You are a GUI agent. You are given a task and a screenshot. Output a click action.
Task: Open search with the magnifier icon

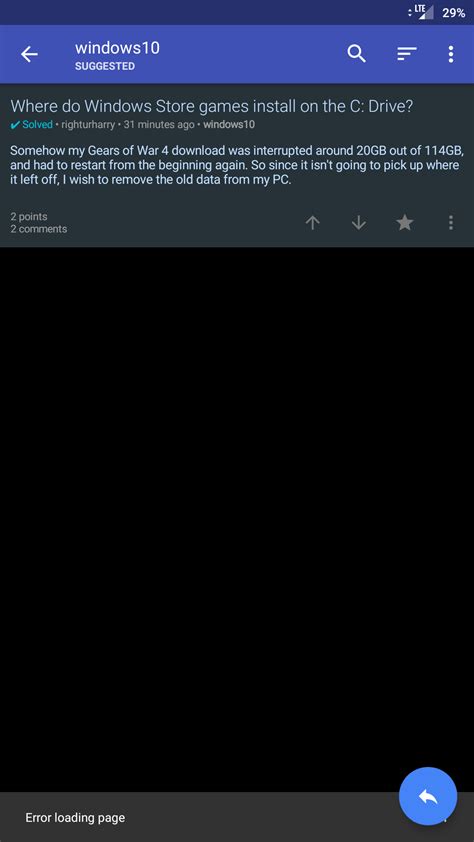click(x=356, y=54)
